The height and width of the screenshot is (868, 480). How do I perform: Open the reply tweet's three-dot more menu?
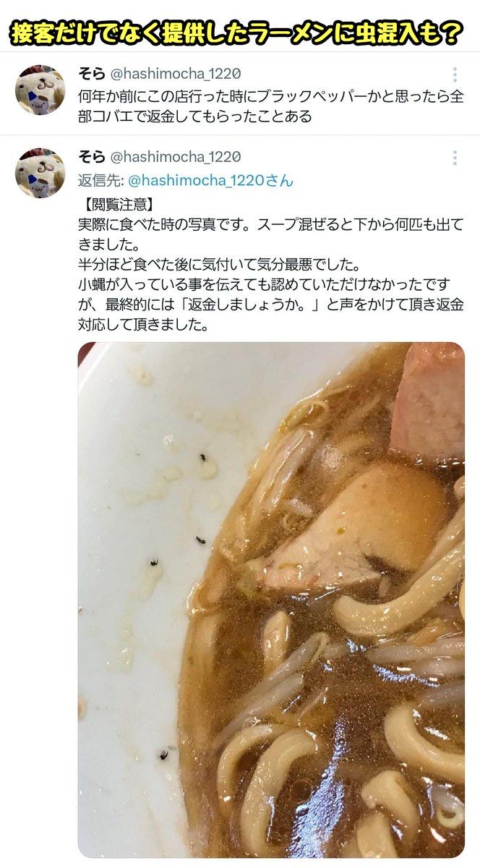[x=454, y=158]
